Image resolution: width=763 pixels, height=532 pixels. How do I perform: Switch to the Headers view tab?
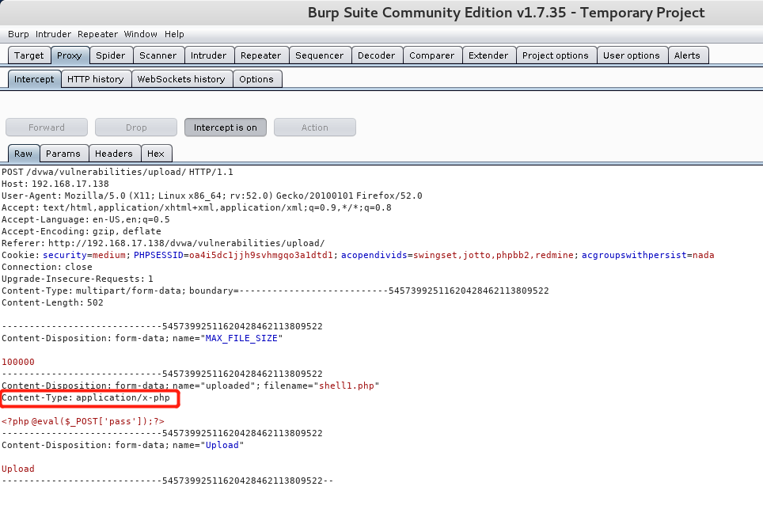tap(114, 154)
